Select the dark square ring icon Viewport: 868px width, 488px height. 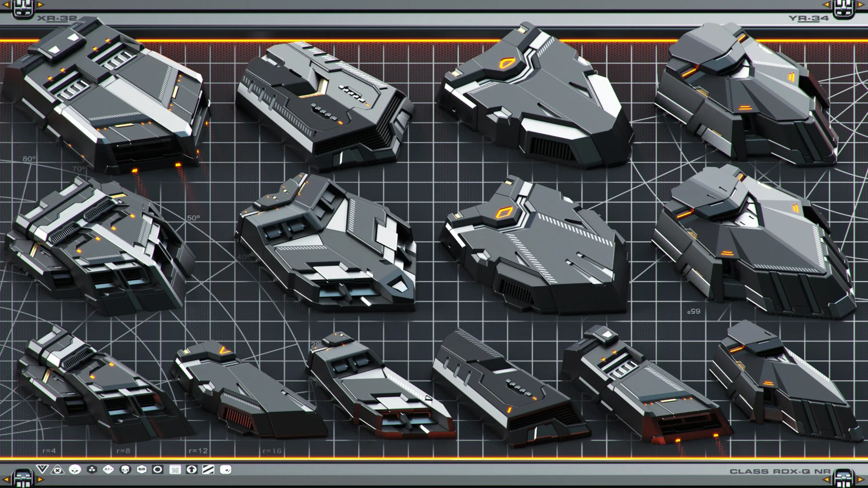(158, 469)
